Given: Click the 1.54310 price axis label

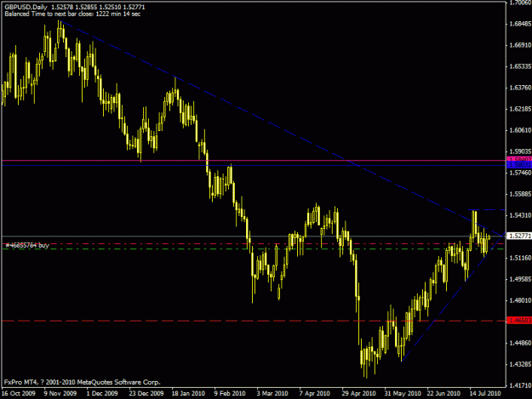Looking at the screenshot, I should (520, 215).
